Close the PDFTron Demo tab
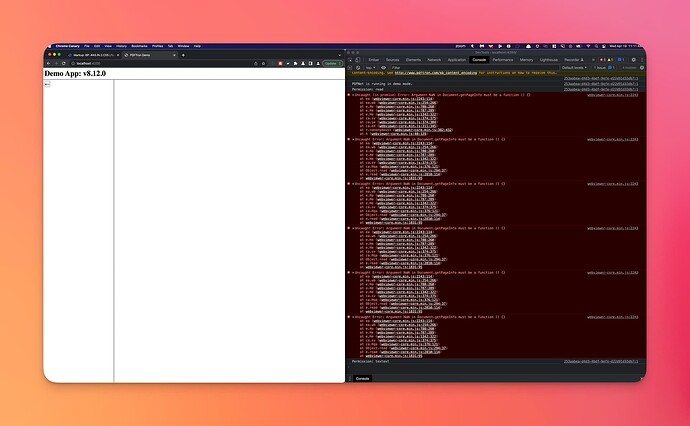The image size is (690, 426). coord(174,55)
